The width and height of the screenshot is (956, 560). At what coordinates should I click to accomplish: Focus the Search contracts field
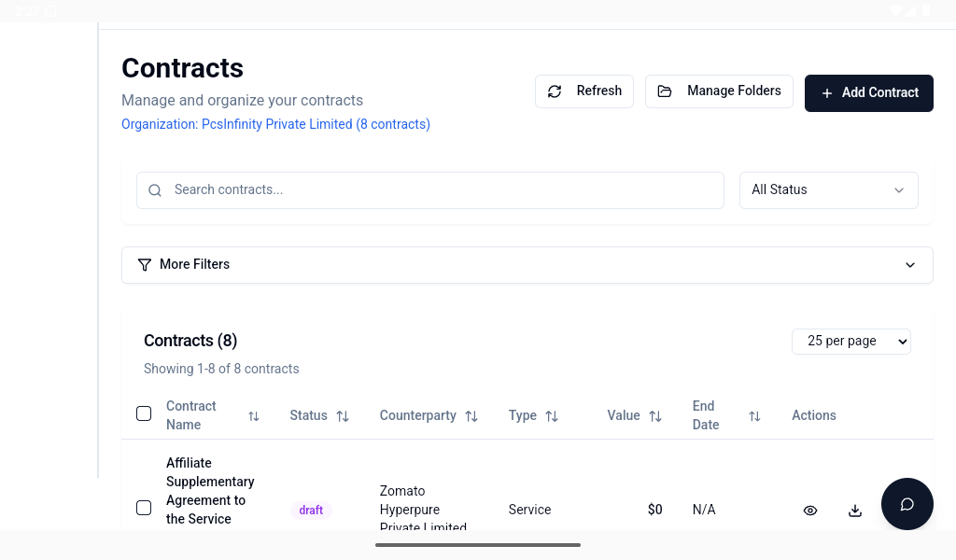tap(439, 190)
